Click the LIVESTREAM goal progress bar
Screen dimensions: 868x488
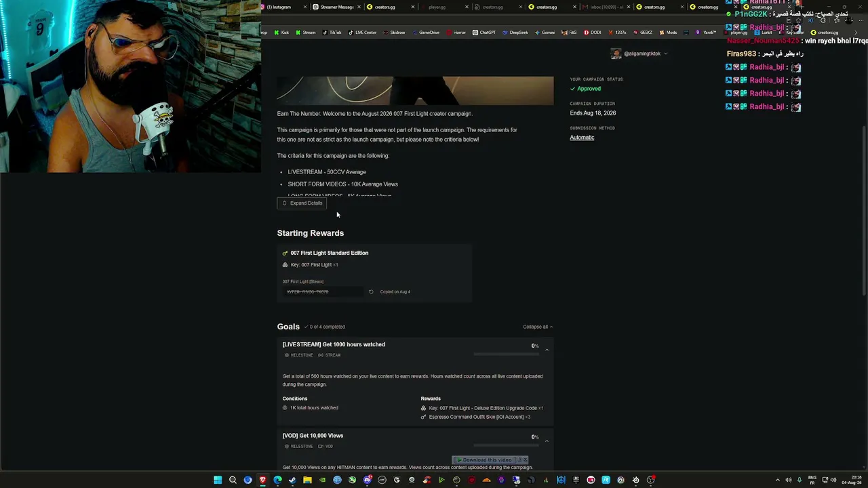[x=506, y=354]
